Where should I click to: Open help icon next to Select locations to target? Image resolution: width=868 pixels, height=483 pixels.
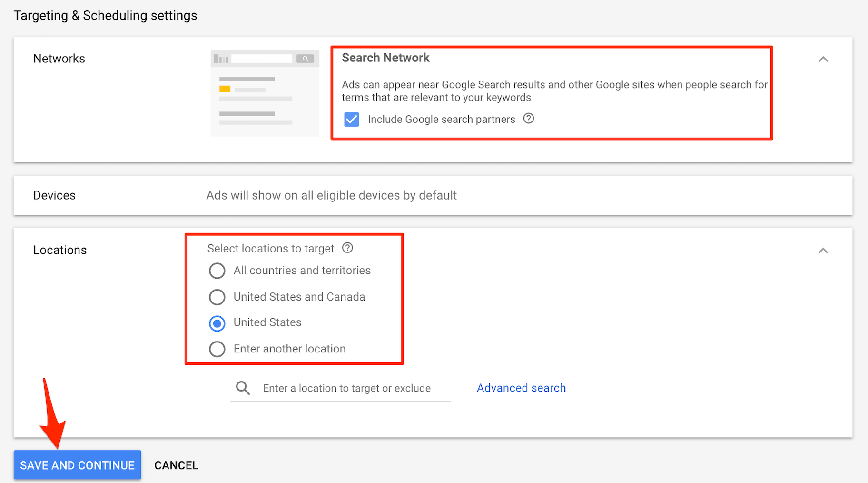[x=347, y=248]
